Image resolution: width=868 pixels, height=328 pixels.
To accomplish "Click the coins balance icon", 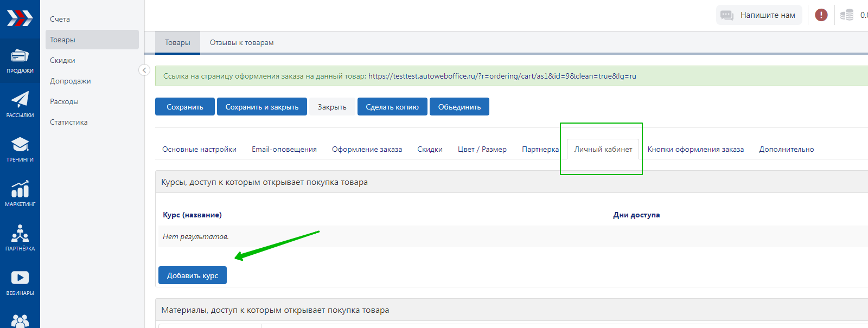I will tap(846, 15).
